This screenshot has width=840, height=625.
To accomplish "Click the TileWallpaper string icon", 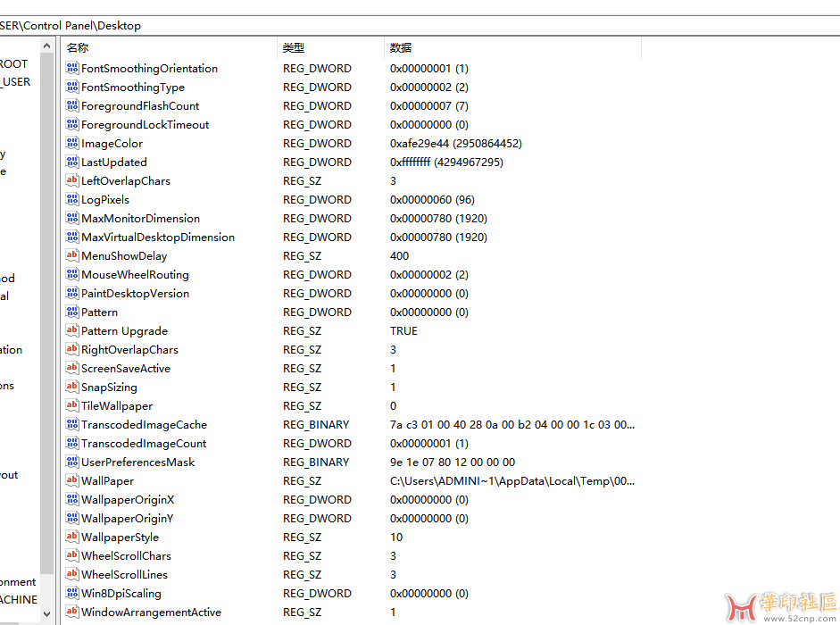I will [72, 405].
